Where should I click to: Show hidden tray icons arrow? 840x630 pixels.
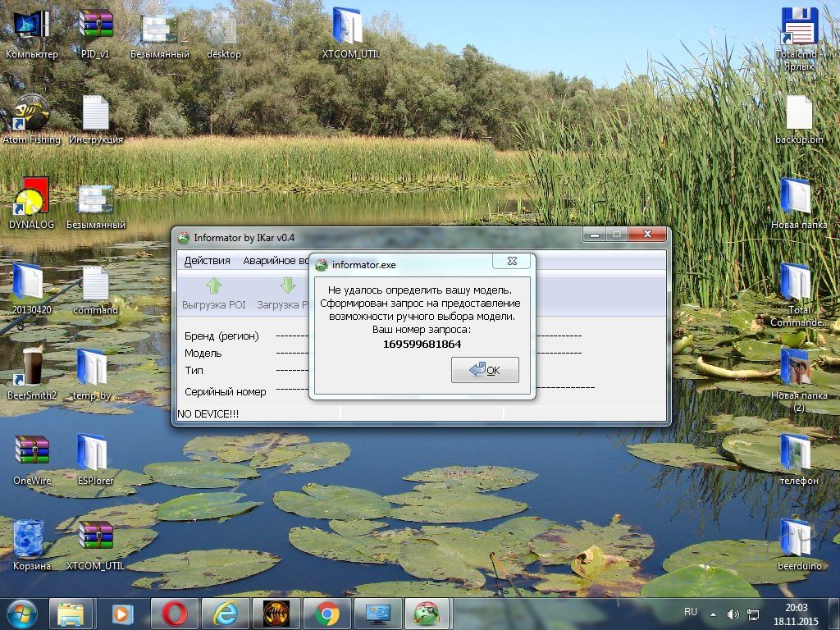click(x=713, y=614)
